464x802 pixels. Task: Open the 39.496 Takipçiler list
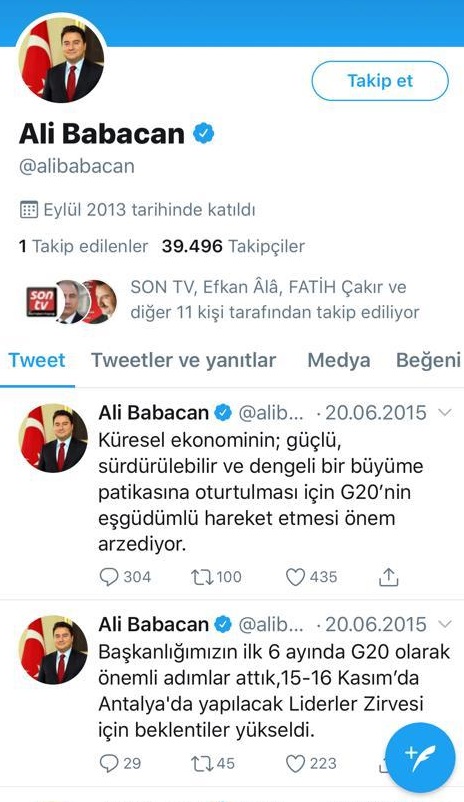coord(233,247)
